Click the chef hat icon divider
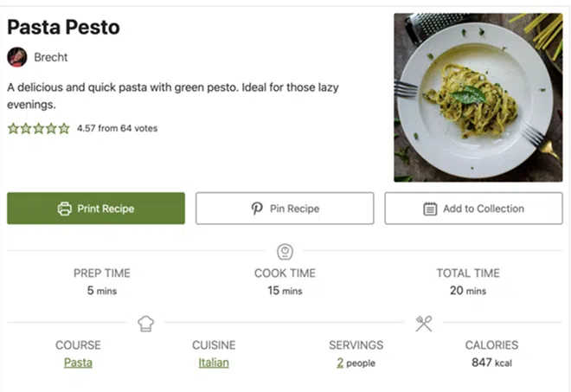 (145, 324)
